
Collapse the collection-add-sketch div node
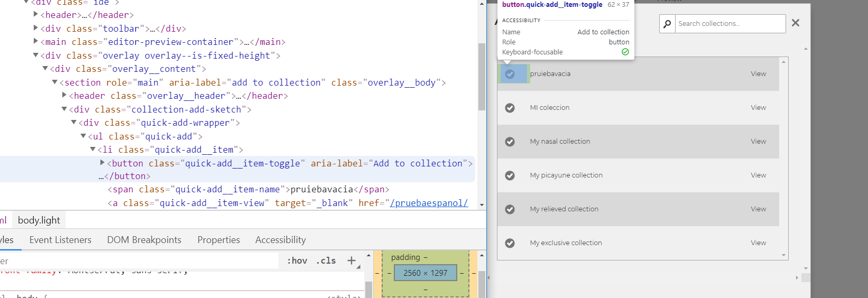(64, 109)
